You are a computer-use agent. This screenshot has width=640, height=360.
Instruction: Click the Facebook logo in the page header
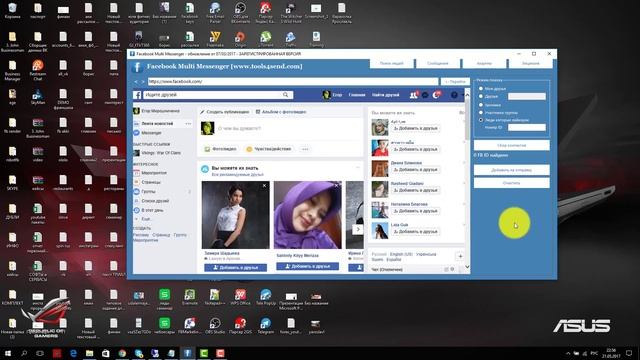click(x=137, y=95)
